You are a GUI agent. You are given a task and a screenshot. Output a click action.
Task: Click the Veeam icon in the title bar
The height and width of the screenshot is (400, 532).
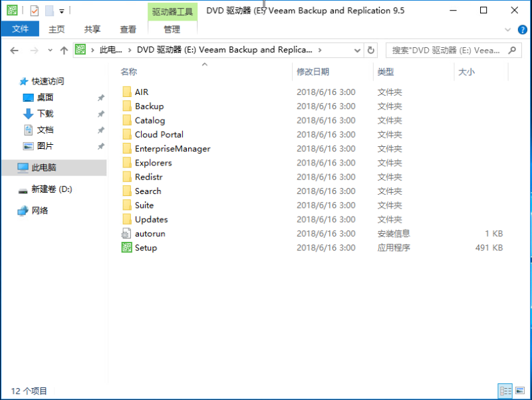tap(12, 10)
